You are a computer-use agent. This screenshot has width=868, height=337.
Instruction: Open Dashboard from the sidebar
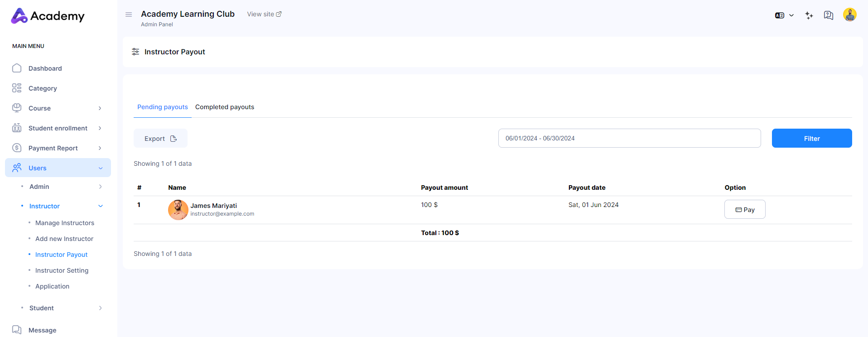point(45,68)
